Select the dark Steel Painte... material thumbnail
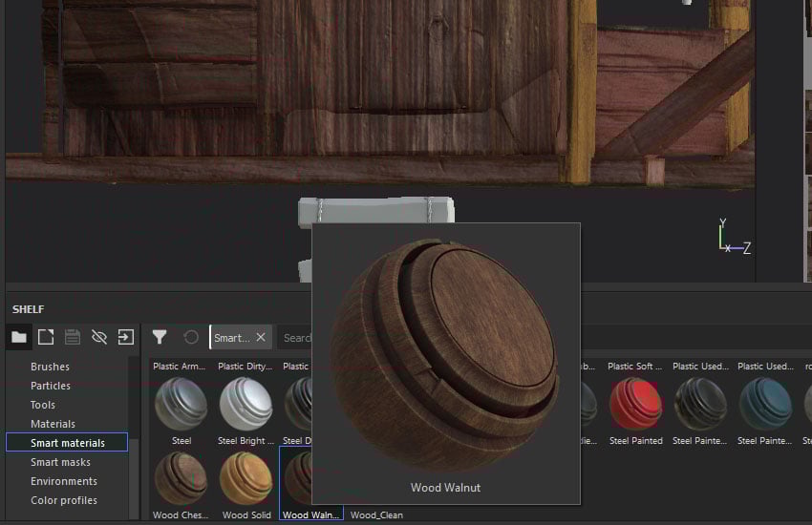 (700, 404)
